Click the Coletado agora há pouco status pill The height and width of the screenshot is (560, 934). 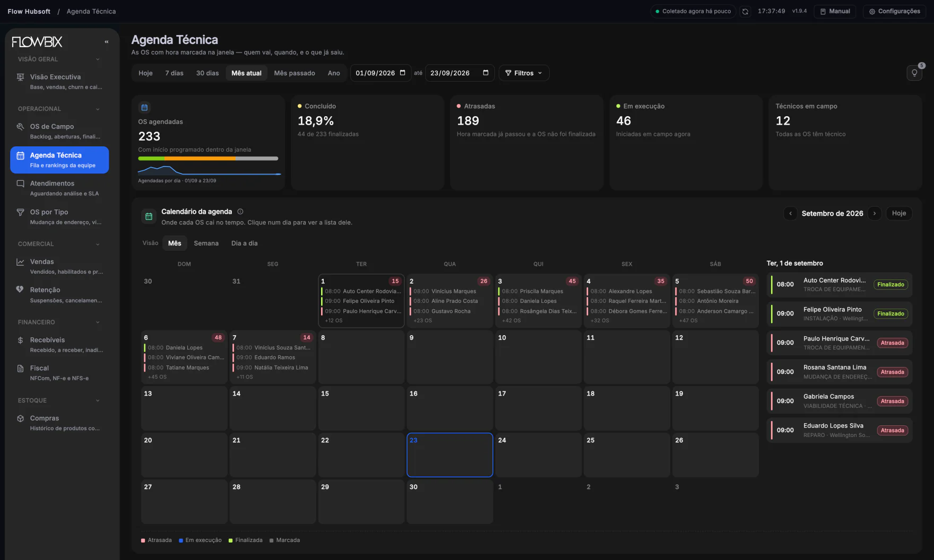693,11
